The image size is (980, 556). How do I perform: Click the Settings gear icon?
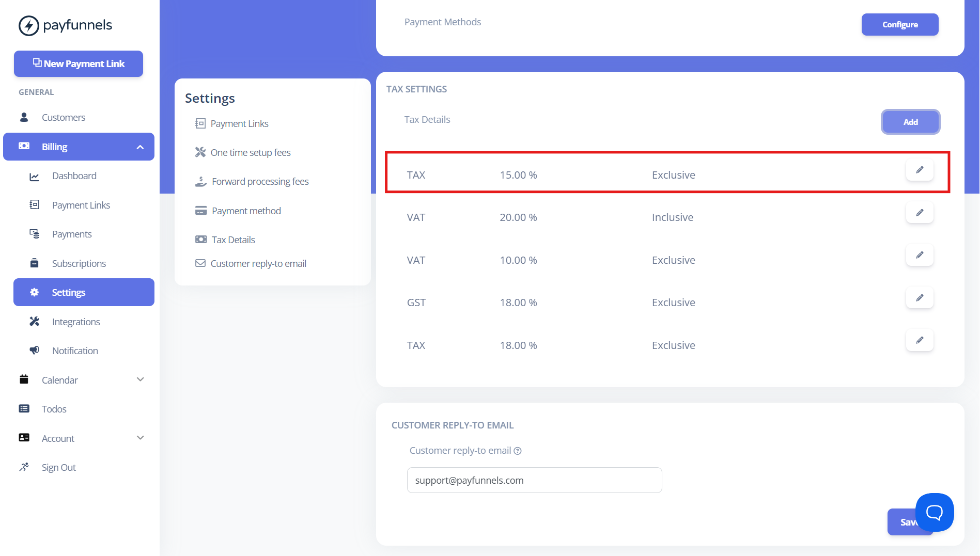click(x=34, y=292)
